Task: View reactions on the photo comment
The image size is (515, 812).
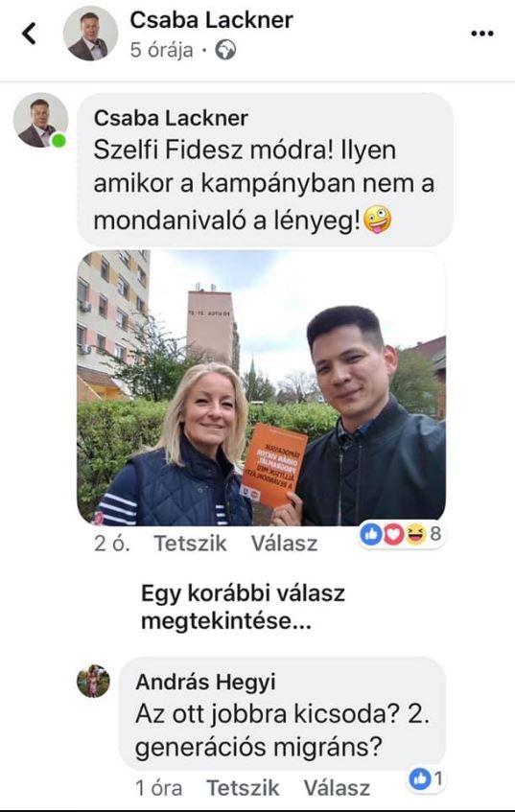Action: [401, 534]
